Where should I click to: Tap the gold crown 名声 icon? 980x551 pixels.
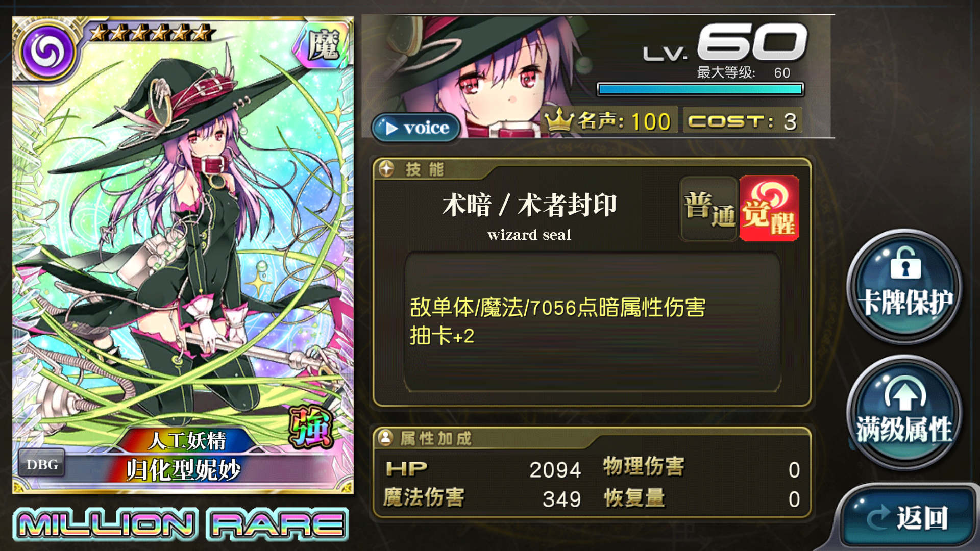pos(559,121)
